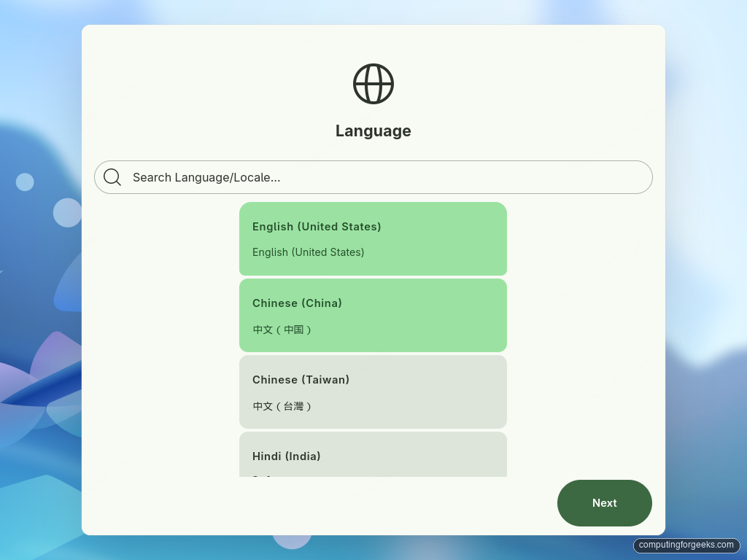The height and width of the screenshot is (560, 747).
Task: Choose Chinese (Taiwan) language card
Action: click(x=373, y=392)
